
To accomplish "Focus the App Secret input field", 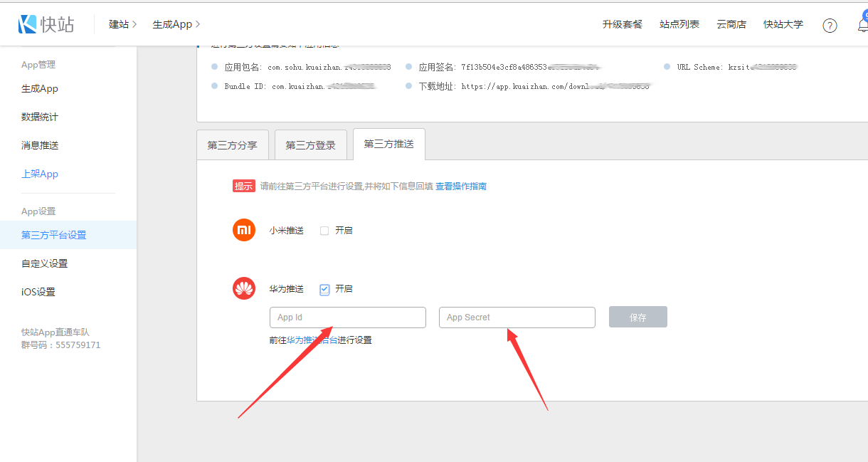I will 517,317.
